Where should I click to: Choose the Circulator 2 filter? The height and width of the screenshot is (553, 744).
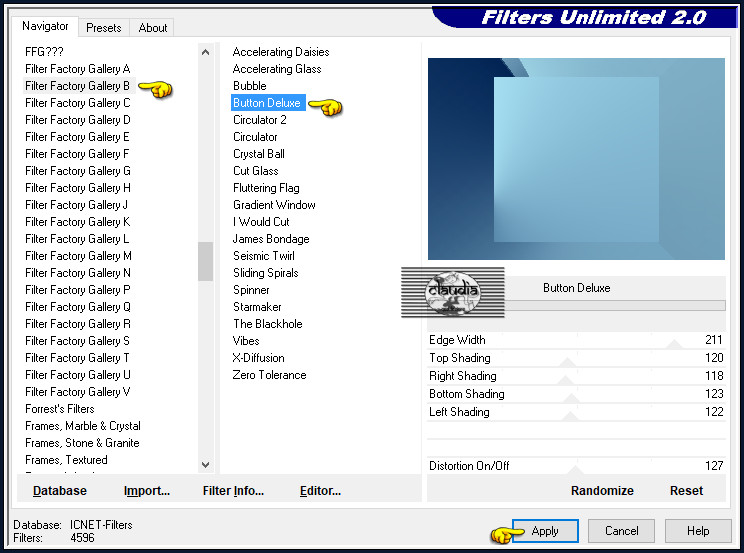coord(260,120)
